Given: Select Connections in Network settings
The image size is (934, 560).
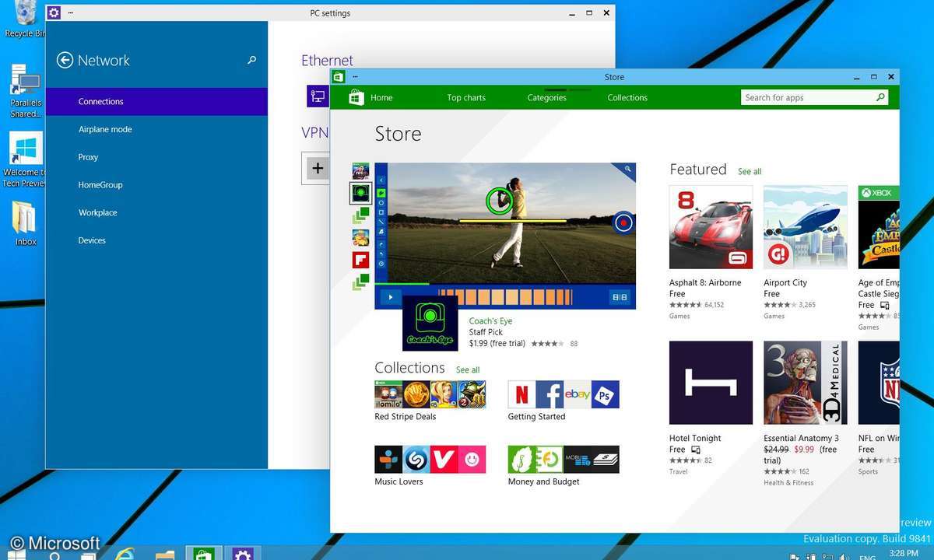Looking at the screenshot, I should tap(156, 101).
